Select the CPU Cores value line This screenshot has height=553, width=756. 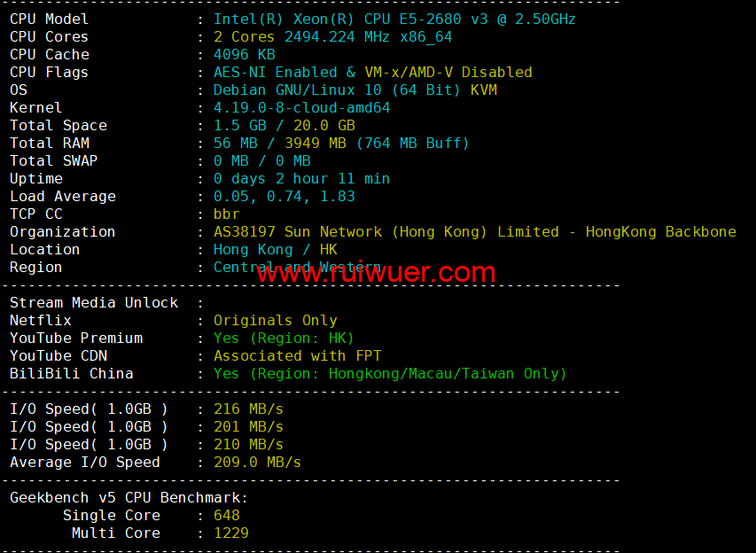(332, 37)
